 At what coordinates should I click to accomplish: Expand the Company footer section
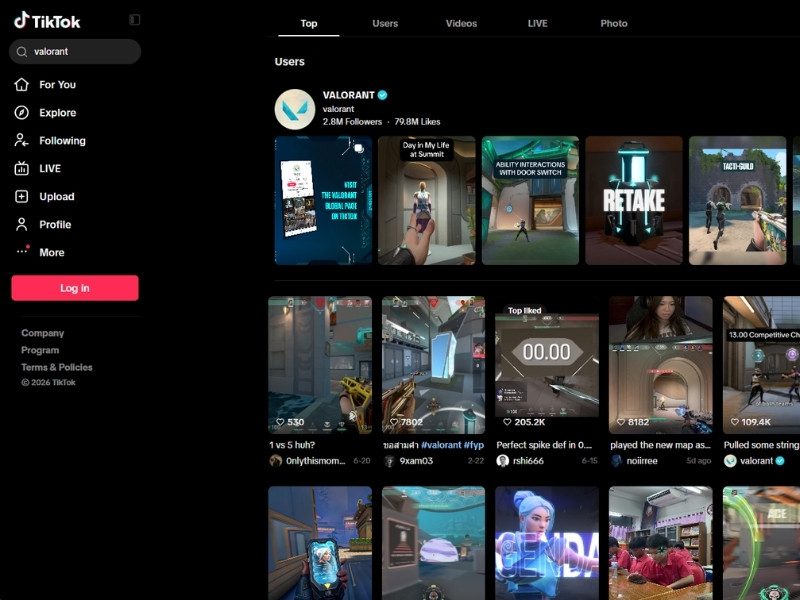tap(42, 333)
